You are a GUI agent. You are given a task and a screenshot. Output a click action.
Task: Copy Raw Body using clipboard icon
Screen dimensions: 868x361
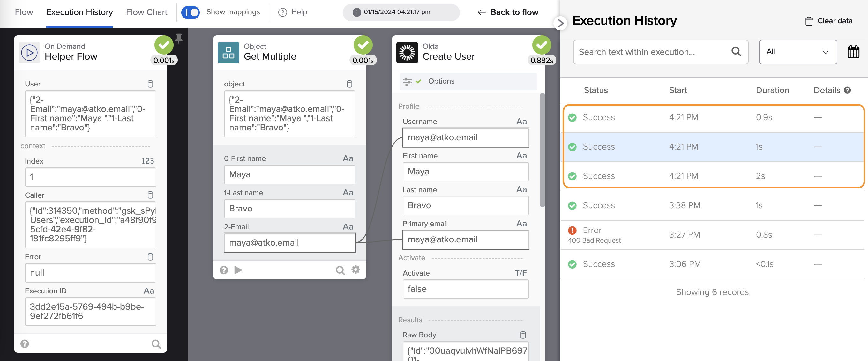[523, 335]
